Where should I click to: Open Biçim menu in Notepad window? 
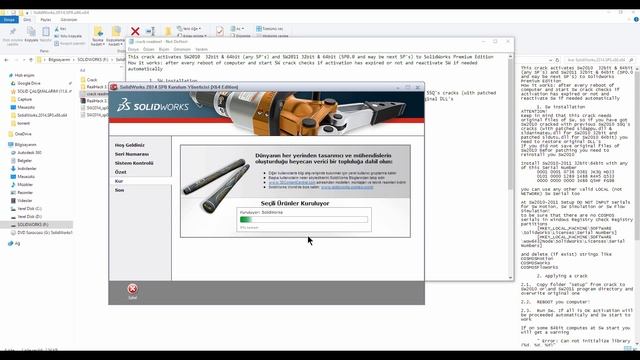(164, 49)
